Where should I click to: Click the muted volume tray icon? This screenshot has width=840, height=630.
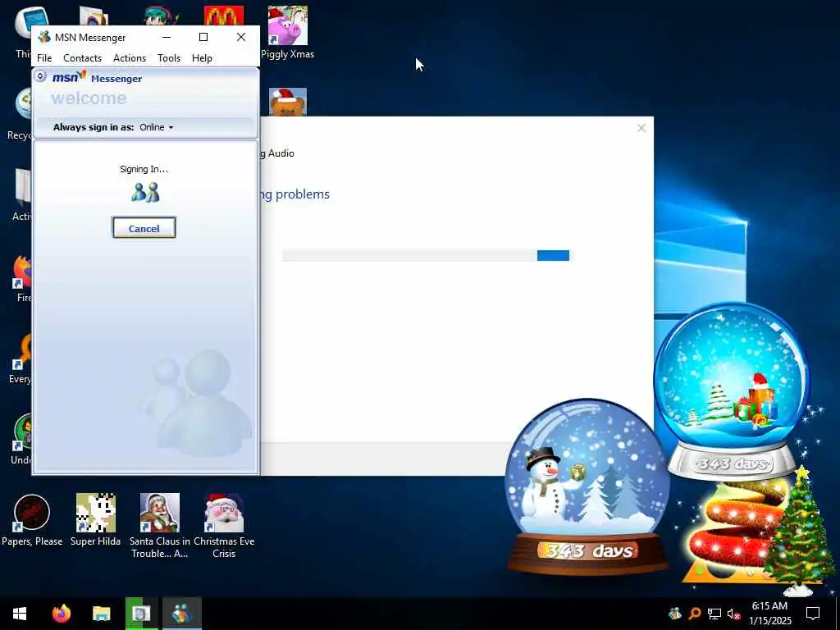click(x=733, y=614)
